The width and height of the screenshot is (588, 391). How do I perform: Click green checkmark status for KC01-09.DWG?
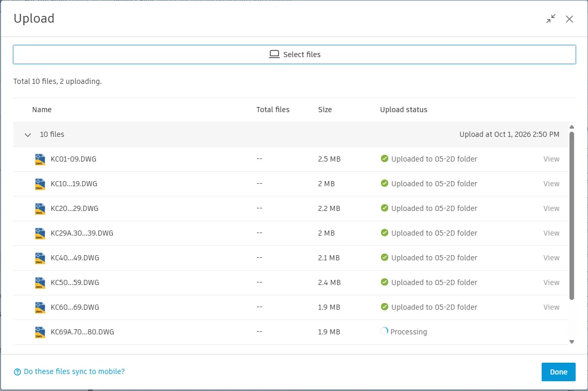385,158
